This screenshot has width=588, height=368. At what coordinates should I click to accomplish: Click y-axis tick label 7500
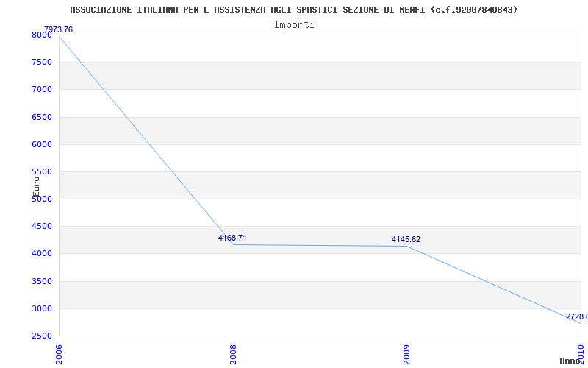tap(41, 62)
